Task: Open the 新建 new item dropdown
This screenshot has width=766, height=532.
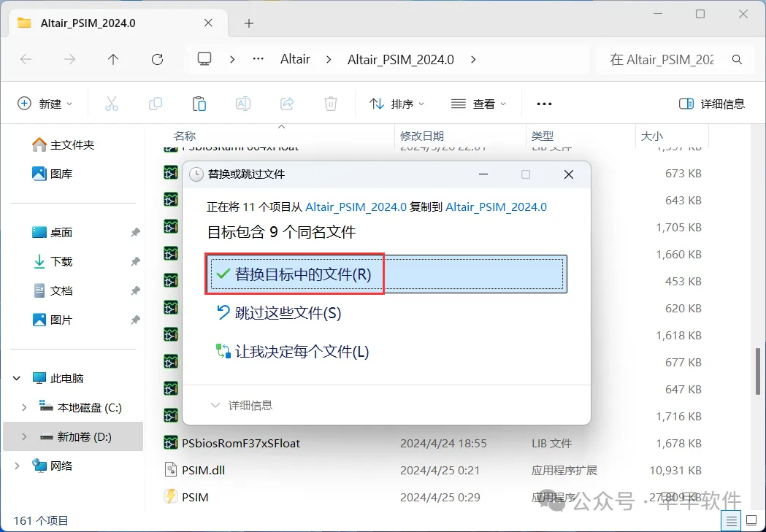Action: click(45, 104)
